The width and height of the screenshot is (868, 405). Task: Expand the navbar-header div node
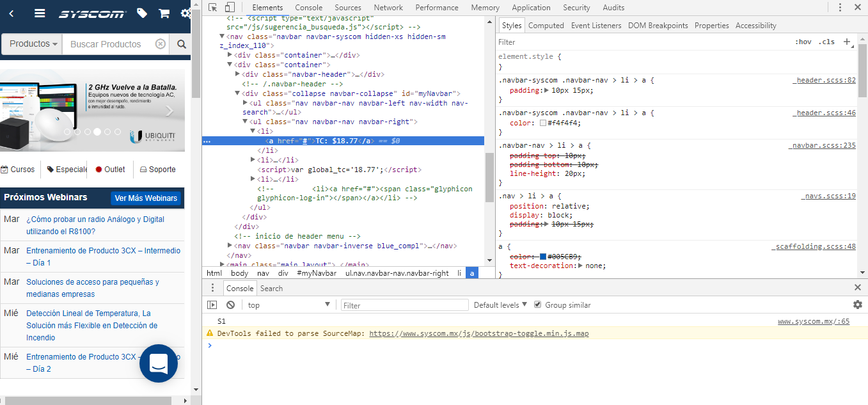click(237, 74)
